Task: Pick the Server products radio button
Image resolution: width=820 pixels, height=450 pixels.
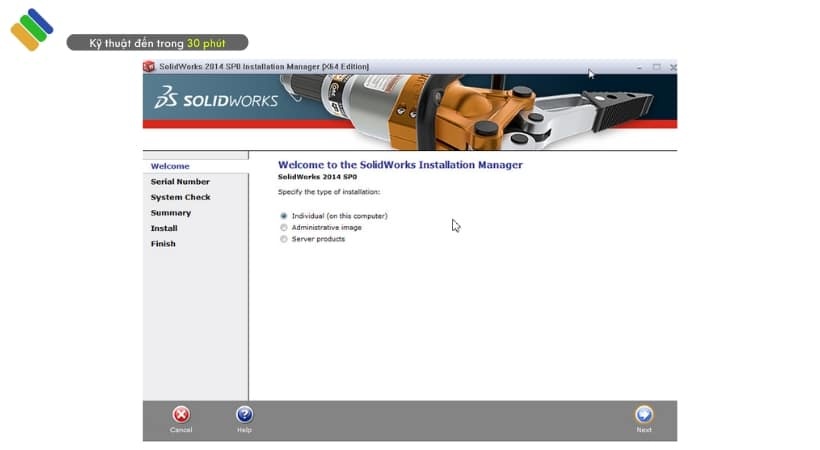Action: [283, 239]
